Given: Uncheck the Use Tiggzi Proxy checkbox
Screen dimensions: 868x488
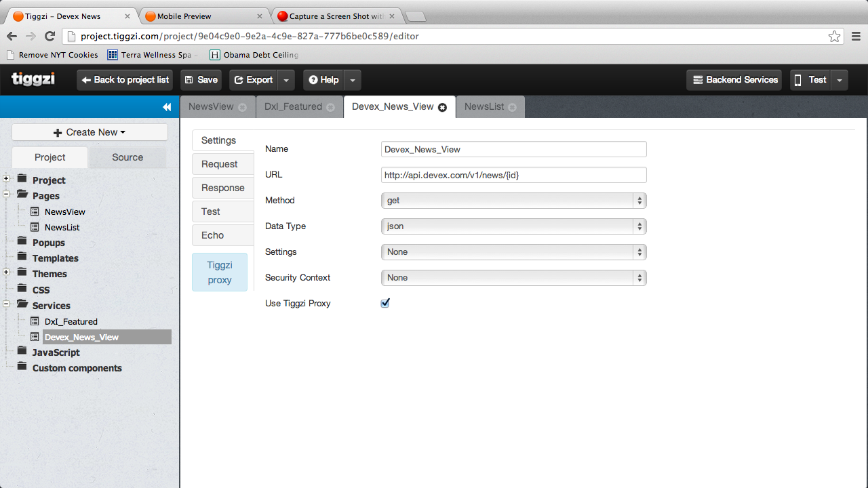Looking at the screenshot, I should tap(385, 303).
